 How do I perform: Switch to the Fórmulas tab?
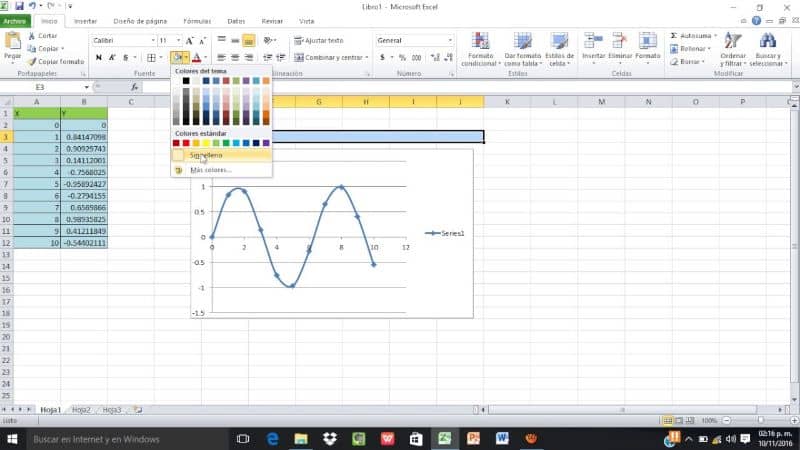point(197,21)
